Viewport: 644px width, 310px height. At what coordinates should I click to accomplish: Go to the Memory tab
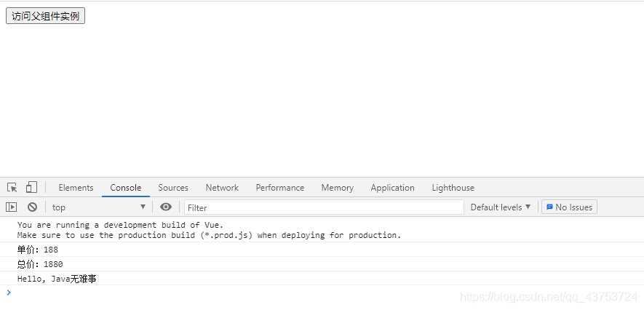tap(337, 188)
